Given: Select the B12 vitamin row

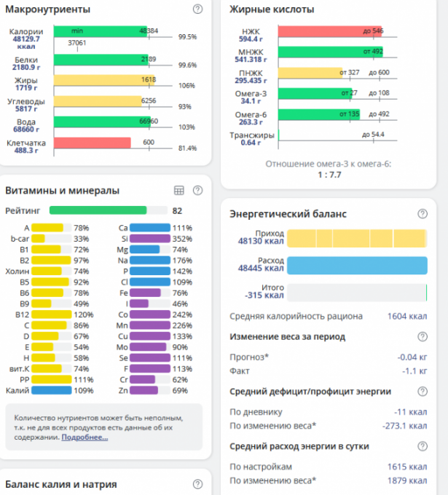Looking at the screenshot, I should coord(48,314).
